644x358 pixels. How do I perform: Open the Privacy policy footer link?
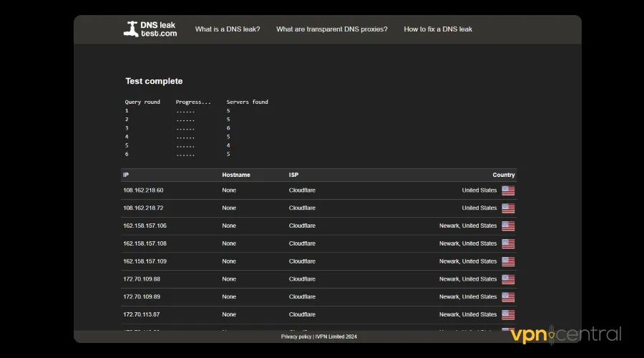pos(296,337)
